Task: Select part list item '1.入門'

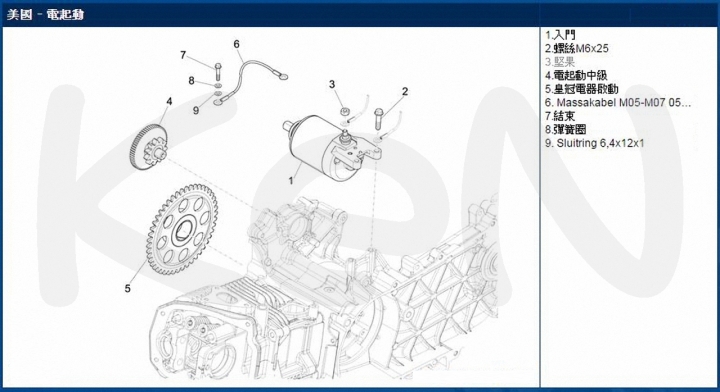Action: [560, 35]
